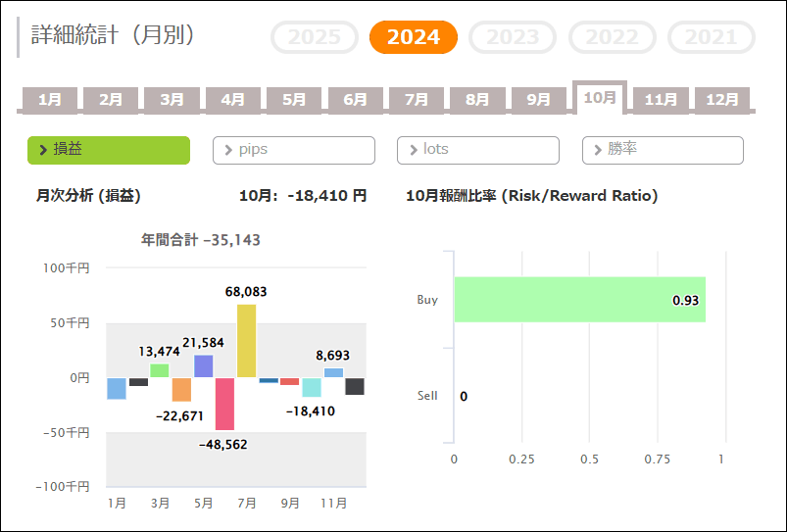
Task: Click the cyan -18,410 bar for October
Action: pyautogui.click(x=312, y=388)
